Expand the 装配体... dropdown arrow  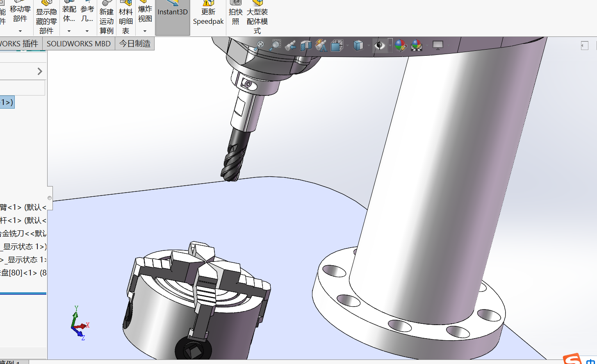pos(69,31)
